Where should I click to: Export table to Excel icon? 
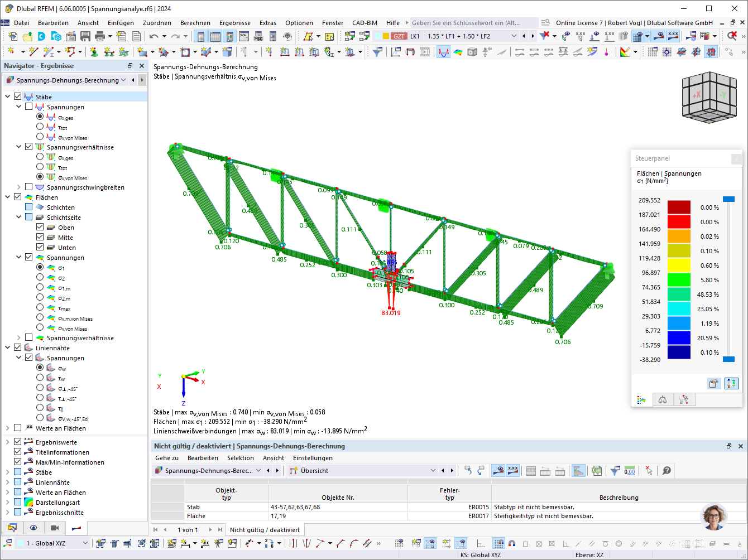(597, 471)
